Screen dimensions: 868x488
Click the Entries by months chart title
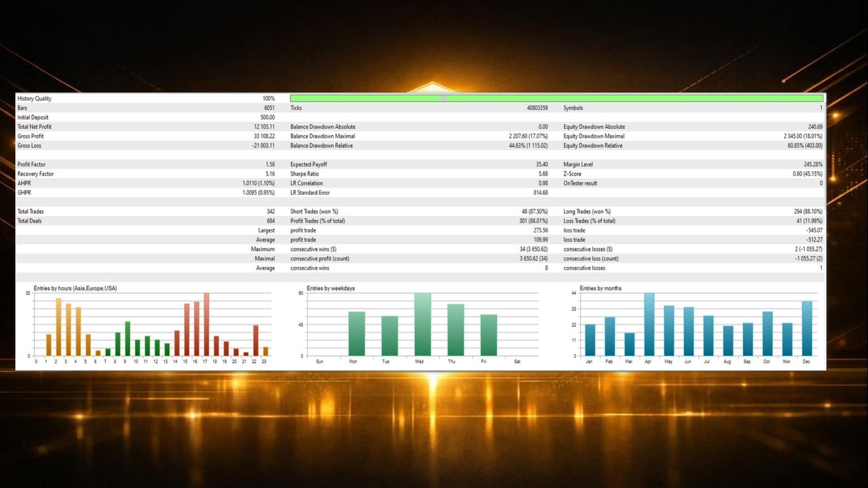click(x=600, y=288)
